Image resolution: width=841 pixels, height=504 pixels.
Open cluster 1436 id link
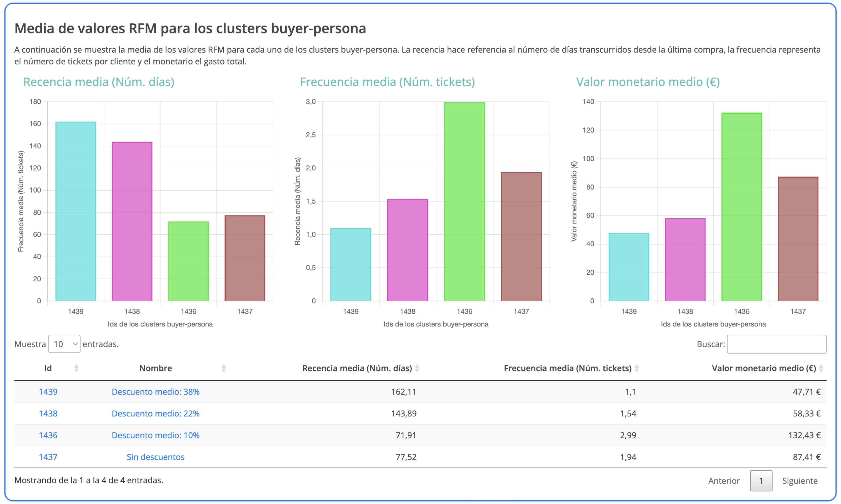pyautogui.click(x=48, y=435)
